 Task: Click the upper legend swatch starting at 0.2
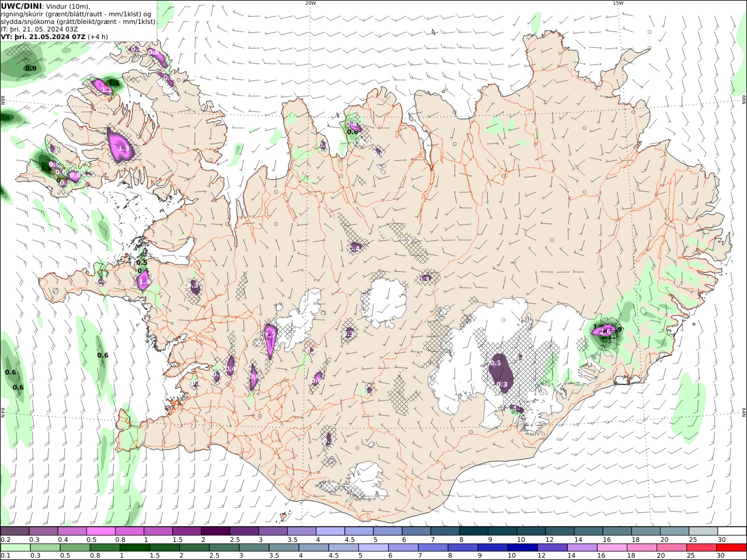15,531
